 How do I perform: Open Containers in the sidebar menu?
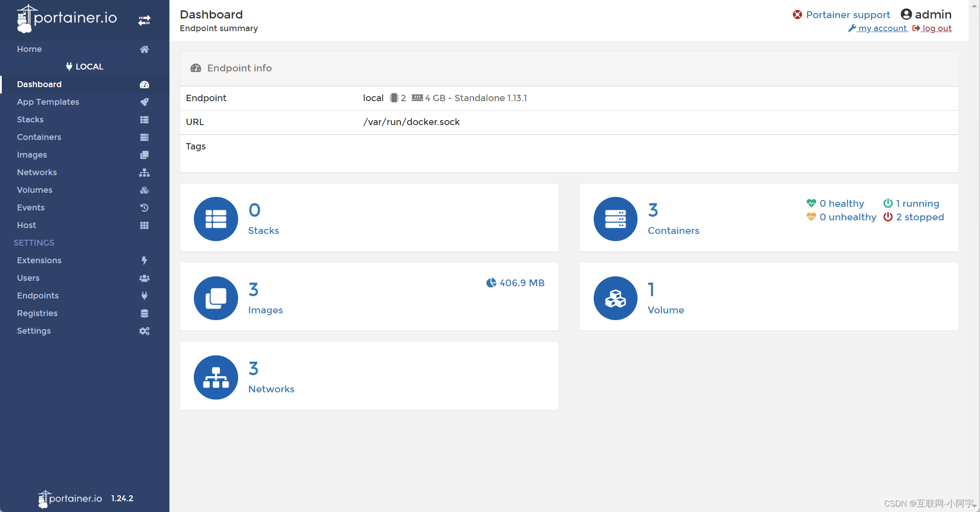click(x=39, y=137)
